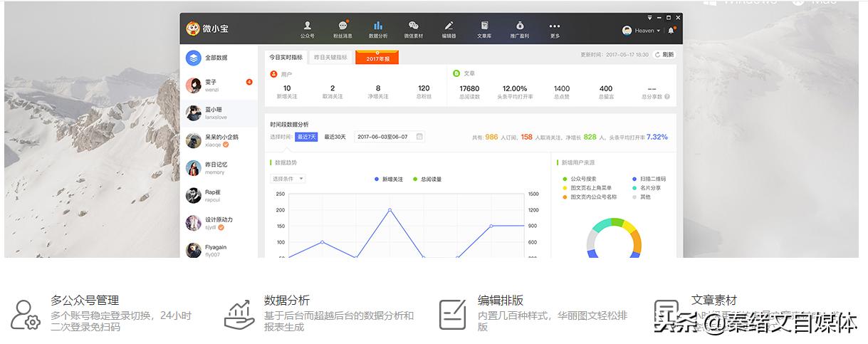Select the 昨日记忆 memory account

219,168
